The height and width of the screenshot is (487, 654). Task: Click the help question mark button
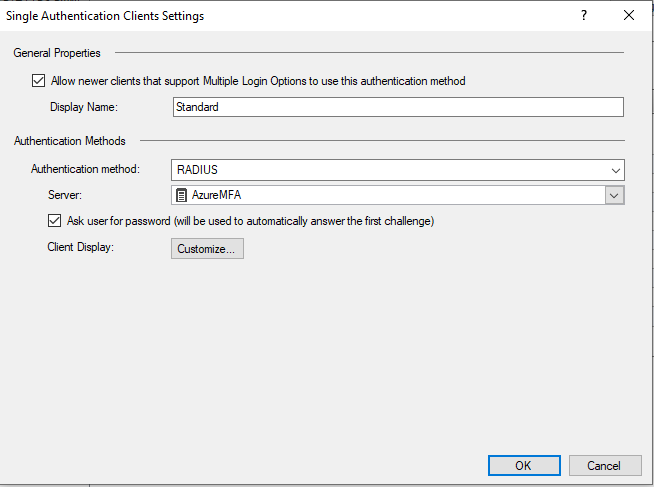pyautogui.click(x=583, y=16)
